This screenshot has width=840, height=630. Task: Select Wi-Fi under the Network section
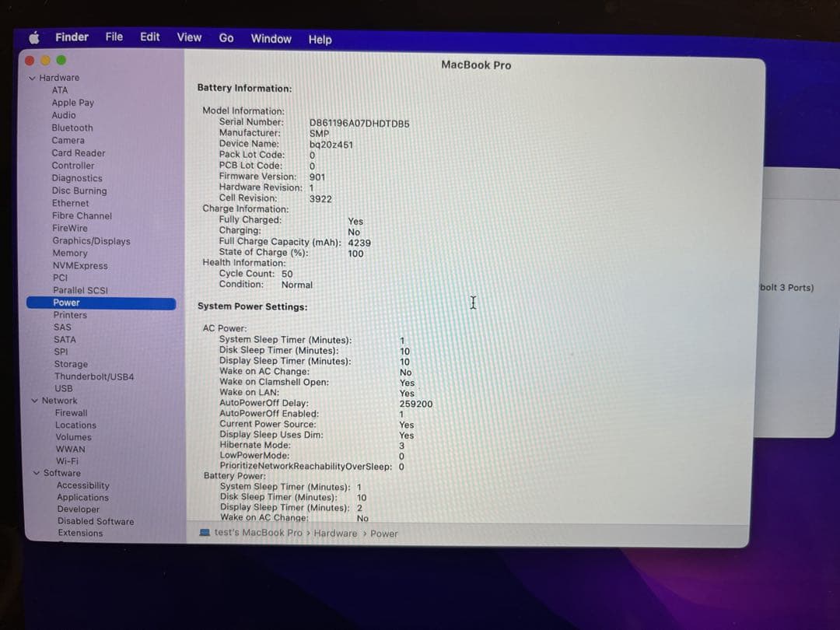68,460
